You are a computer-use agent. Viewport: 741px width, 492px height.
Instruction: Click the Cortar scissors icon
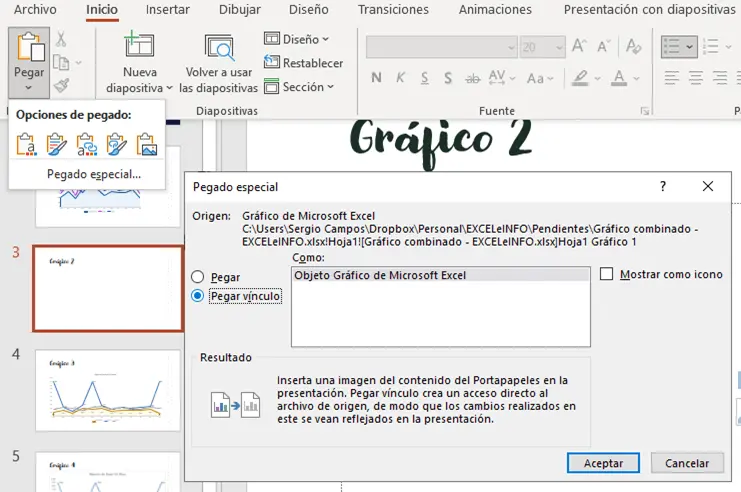point(61,39)
